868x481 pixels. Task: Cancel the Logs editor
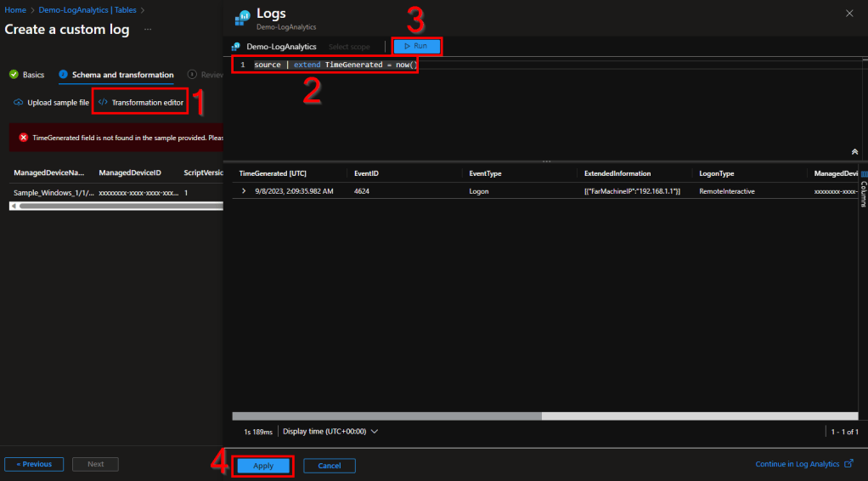coord(330,466)
